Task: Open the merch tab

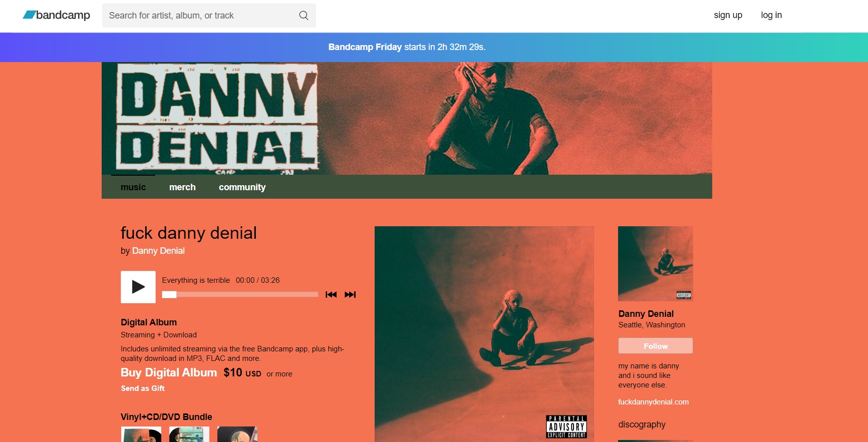Action: (182, 187)
